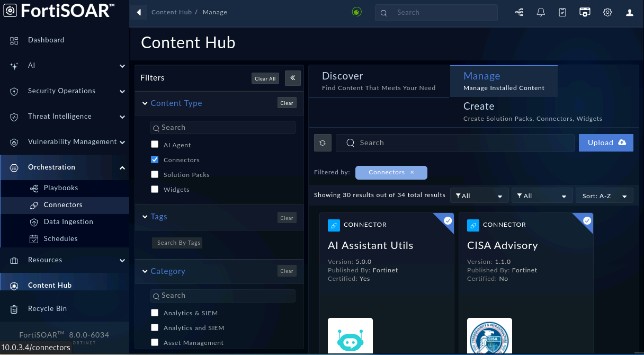Open the second All filter dropdown
Viewport: 644px width, 355px height.
tap(542, 196)
